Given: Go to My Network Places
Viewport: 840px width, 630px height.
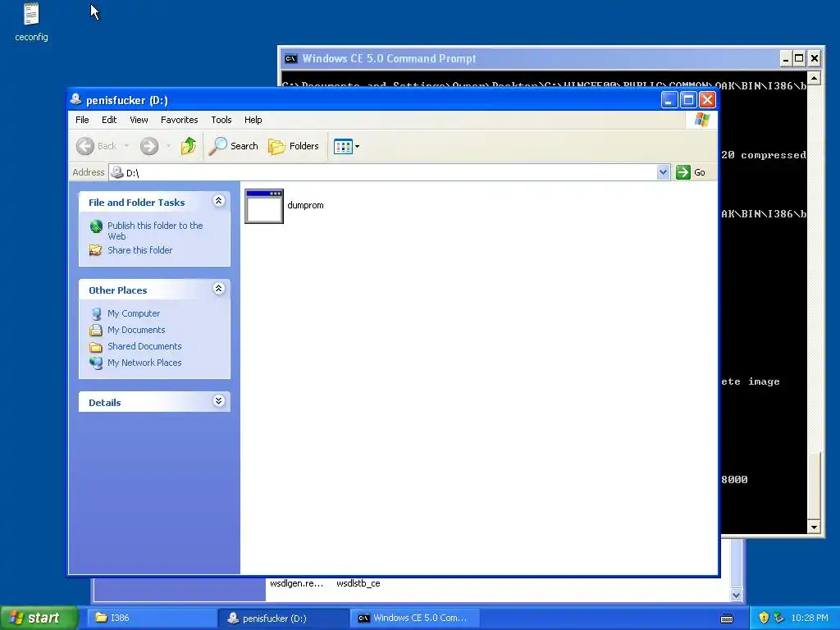Looking at the screenshot, I should (144, 363).
